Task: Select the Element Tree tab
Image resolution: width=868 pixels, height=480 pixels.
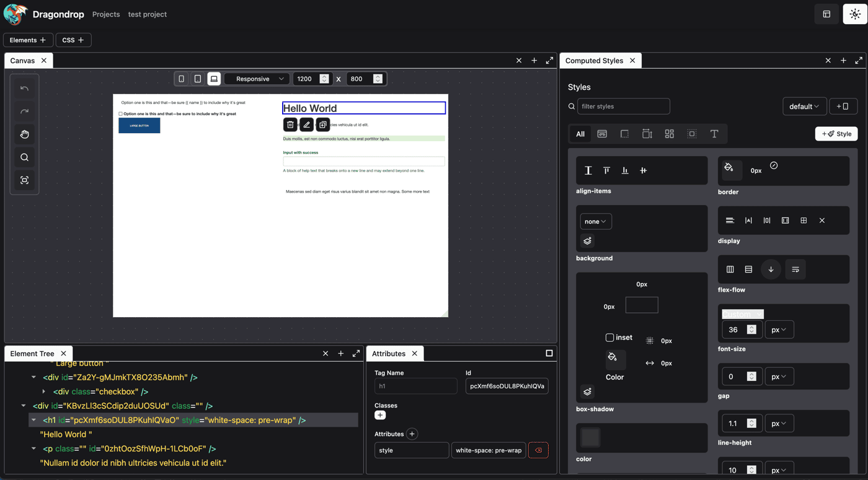Action: tap(32, 354)
